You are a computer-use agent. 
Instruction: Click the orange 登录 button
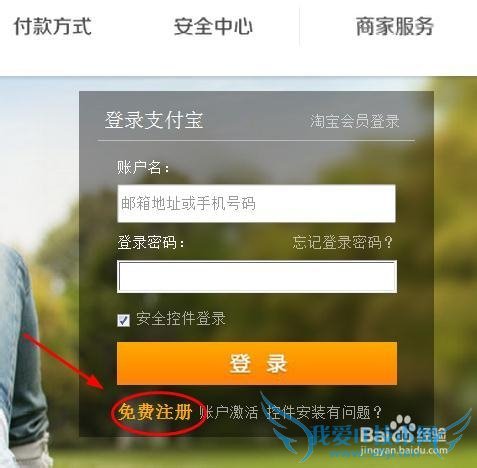tap(257, 363)
